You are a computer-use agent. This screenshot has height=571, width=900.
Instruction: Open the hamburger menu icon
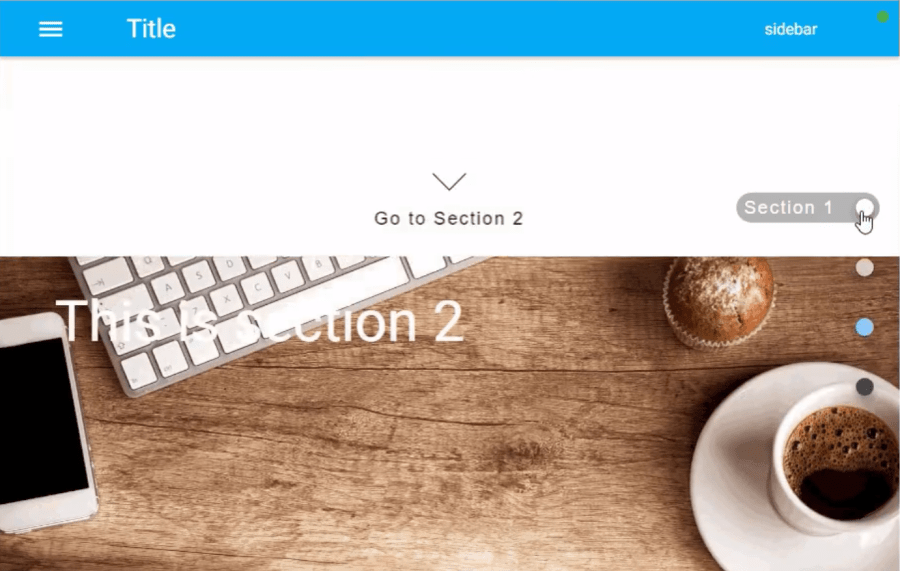click(x=51, y=29)
